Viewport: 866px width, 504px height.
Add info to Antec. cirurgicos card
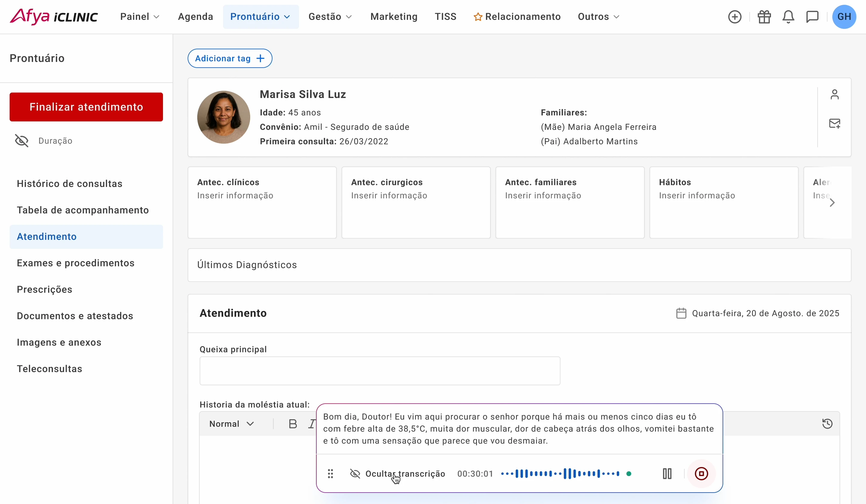click(416, 202)
